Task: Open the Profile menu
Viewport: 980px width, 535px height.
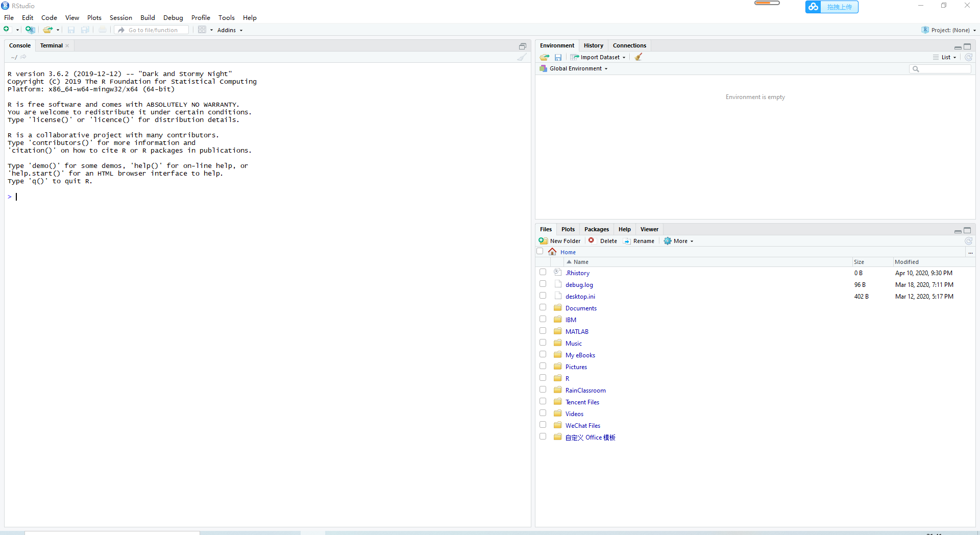Action: point(201,17)
